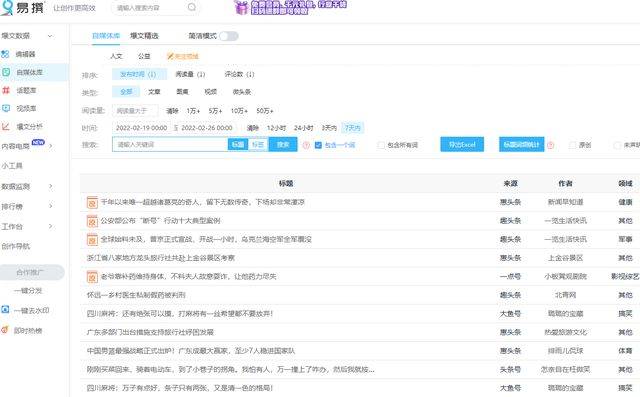Click the 爆文分析 chart icon
Viewport: 640px width, 397px height.
[x=6, y=126]
